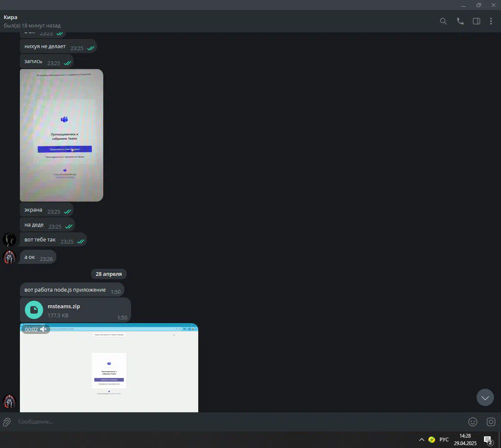Viewport: 501px width, 448px height.
Task: Select the "запись" message
Action: click(x=47, y=62)
